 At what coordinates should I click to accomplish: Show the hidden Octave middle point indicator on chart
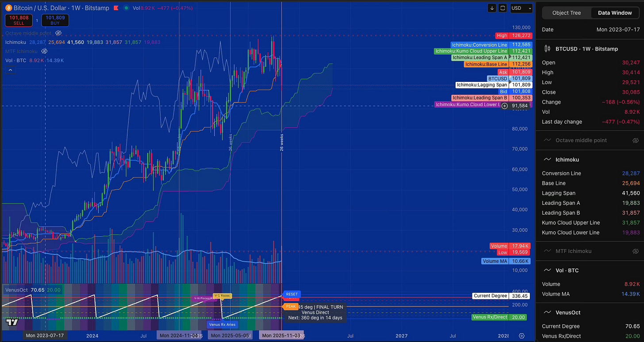[58, 33]
